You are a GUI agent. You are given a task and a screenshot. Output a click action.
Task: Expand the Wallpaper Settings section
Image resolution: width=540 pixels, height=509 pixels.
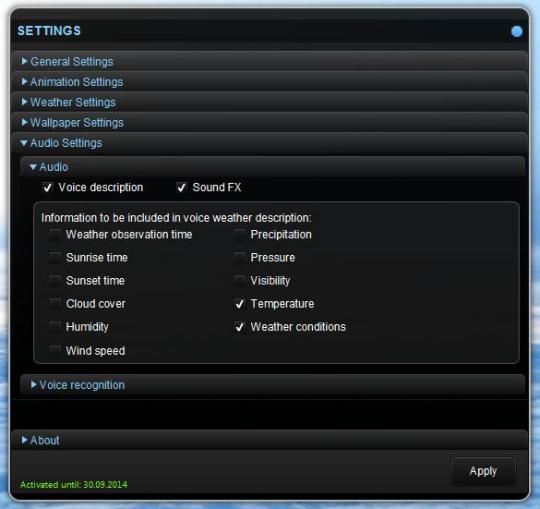pyautogui.click(x=269, y=122)
